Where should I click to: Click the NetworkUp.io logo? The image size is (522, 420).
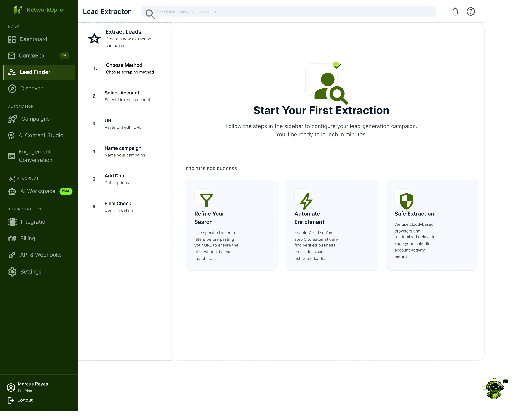point(39,10)
